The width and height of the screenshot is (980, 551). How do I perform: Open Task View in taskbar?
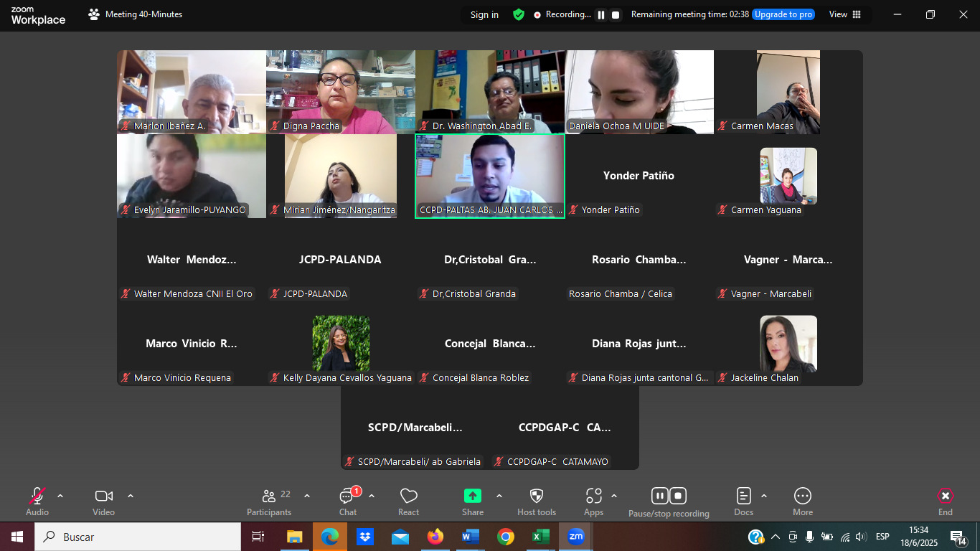(258, 537)
